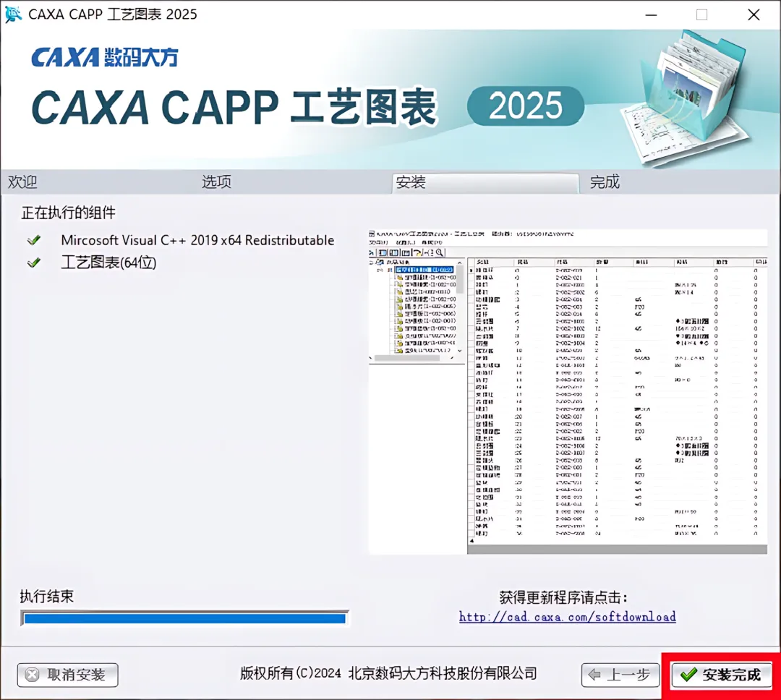Click the 安装完成 finish button

pos(721,675)
